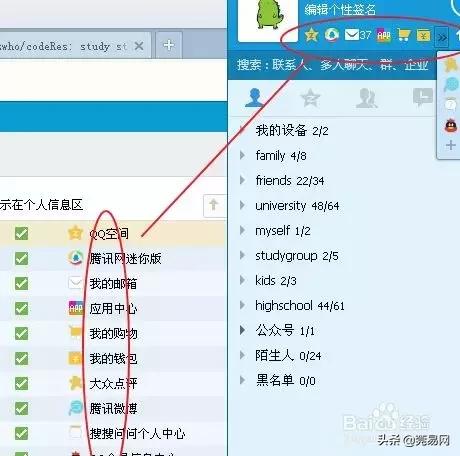
Task: Expand the kids 2/3 group
Action: point(242,280)
